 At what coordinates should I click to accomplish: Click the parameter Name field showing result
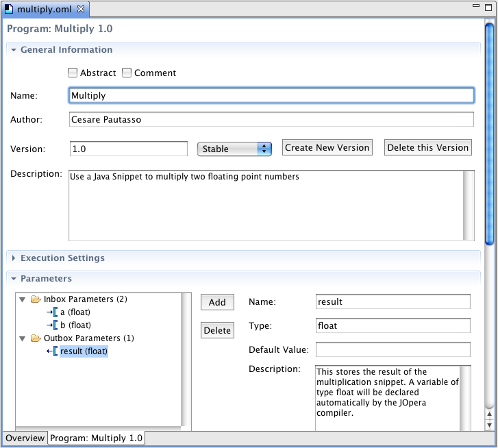393,301
